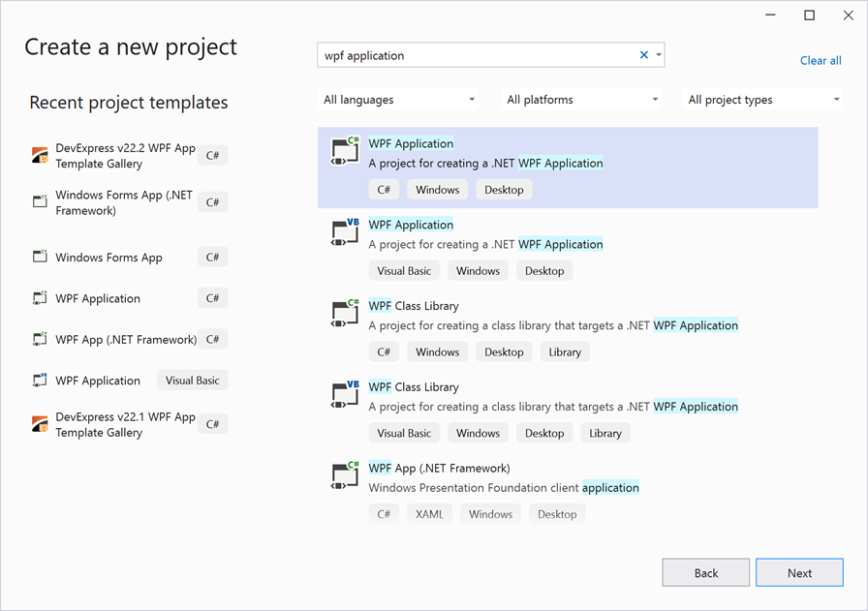Click the DevExpress v22.1 template icon
This screenshot has width=868, height=611.
(40, 424)
